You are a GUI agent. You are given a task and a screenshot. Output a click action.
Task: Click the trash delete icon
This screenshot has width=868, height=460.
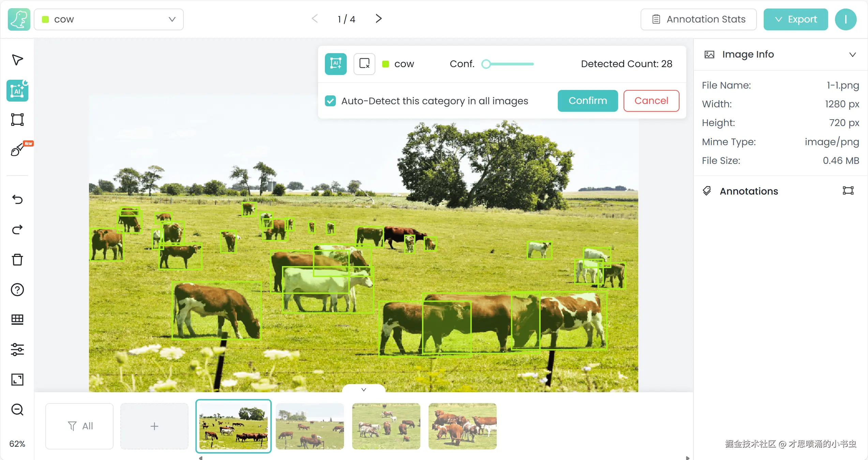[17, 260]
